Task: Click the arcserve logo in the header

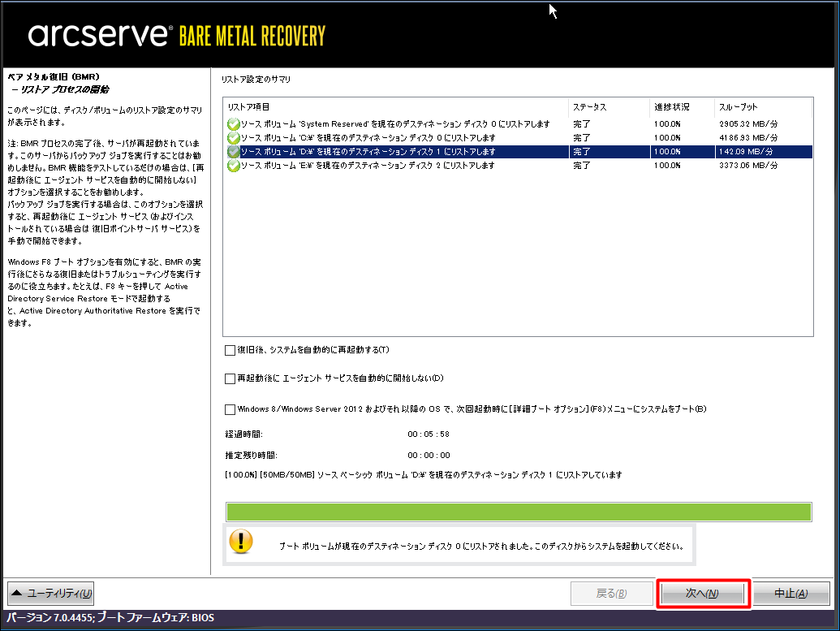Action: tap(100, 35)
